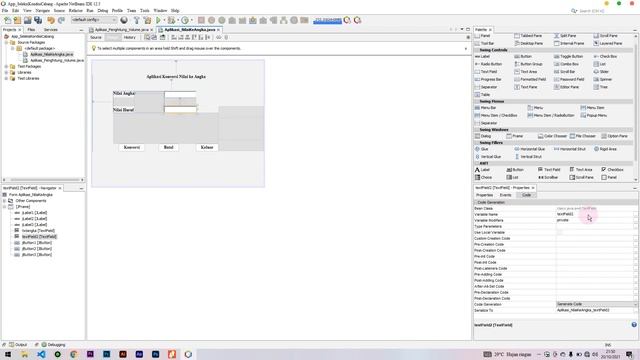Select Aplikasi_Penghitung_Volume.java in Projects tree
The width and height of the screenshot is (640, 360).
point(57,60)
